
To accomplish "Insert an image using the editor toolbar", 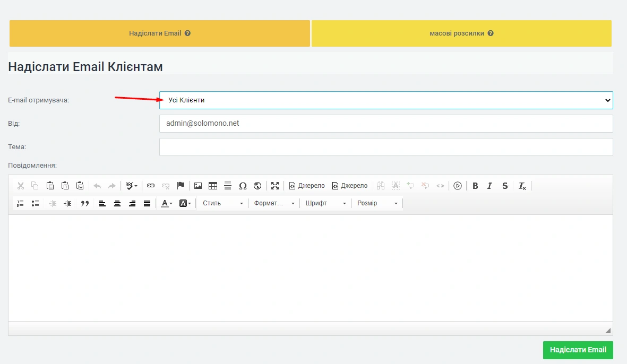I will coord(198,186).
